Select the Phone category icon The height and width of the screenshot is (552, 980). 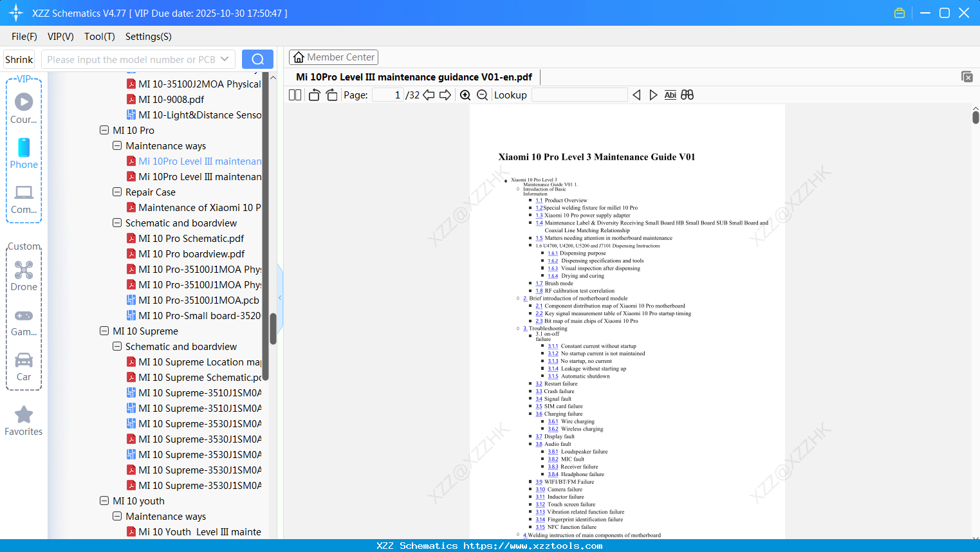24,154
